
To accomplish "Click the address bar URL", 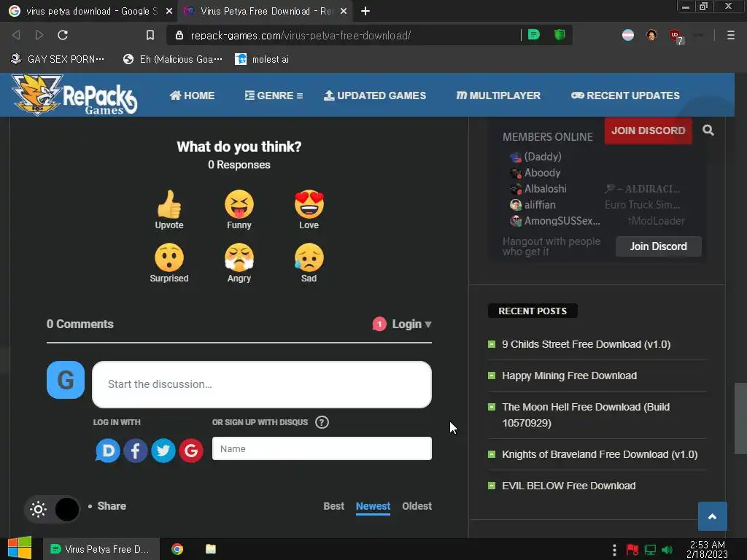I will [301, 35].
